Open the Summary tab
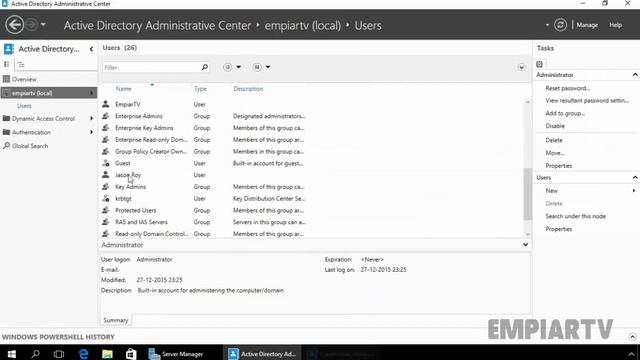Screen dimensions: 640x360 (116, 320)
